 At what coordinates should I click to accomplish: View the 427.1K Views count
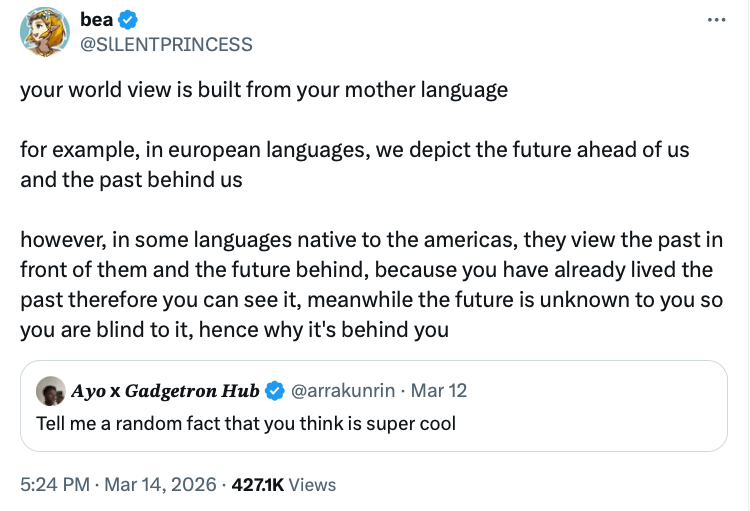pos(283,484)
